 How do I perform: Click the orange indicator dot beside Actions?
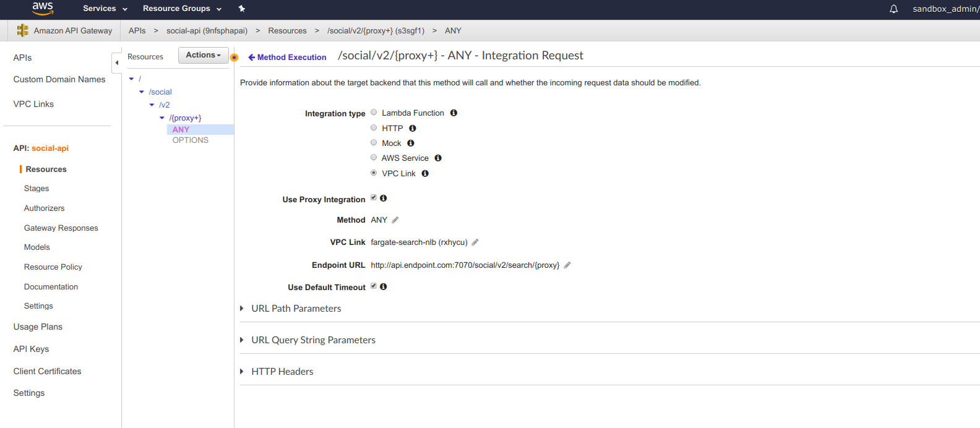click(234, 58)
